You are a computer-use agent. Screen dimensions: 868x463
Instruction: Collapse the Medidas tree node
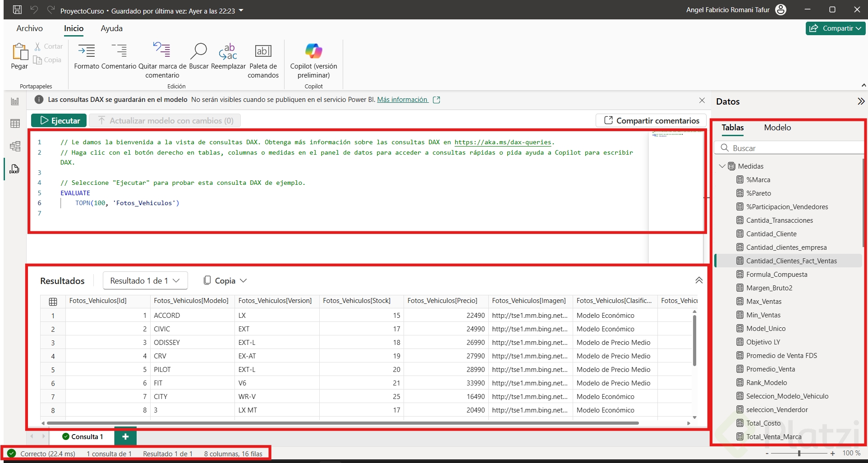(722, 166)
